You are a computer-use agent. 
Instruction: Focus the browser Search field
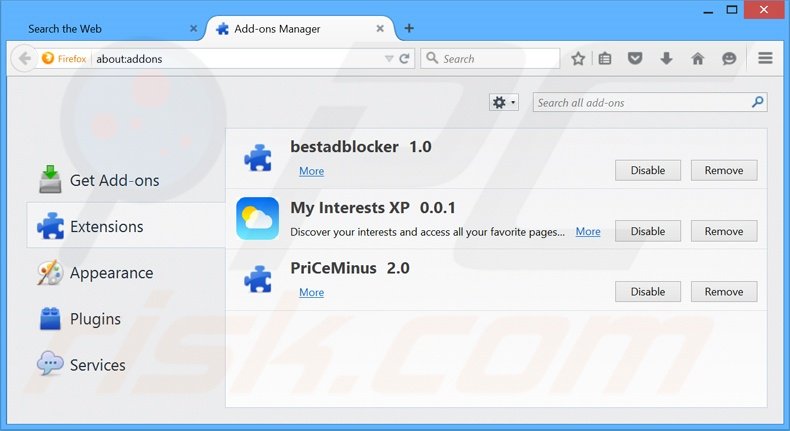[x=490, y=58]
